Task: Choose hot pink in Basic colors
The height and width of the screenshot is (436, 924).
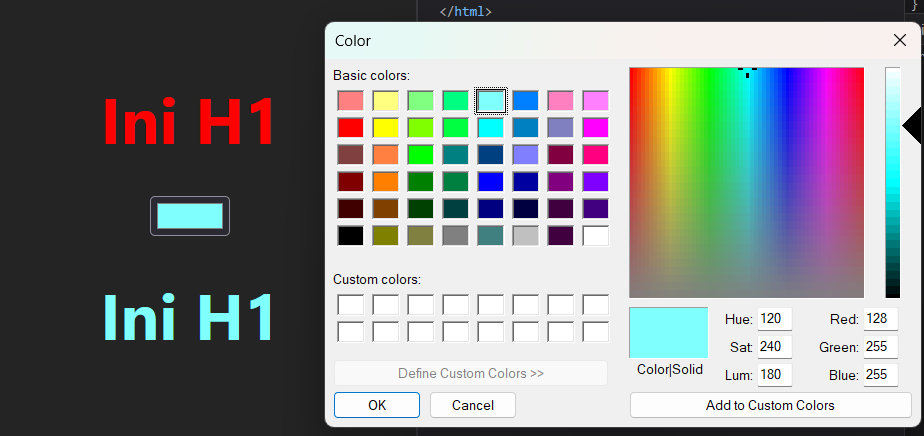Action: 596,155
